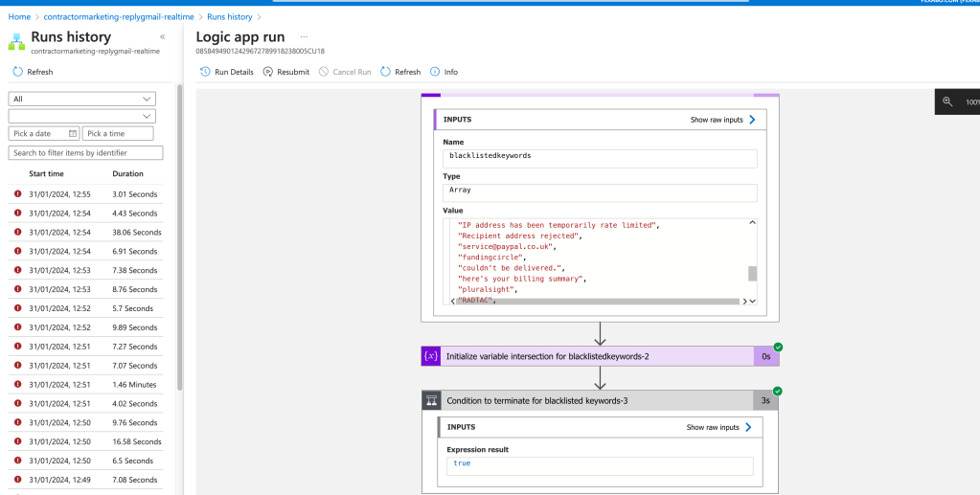Refresh the Logic app run view
This screenshot has height=495, width=980.
click(400, 72)
